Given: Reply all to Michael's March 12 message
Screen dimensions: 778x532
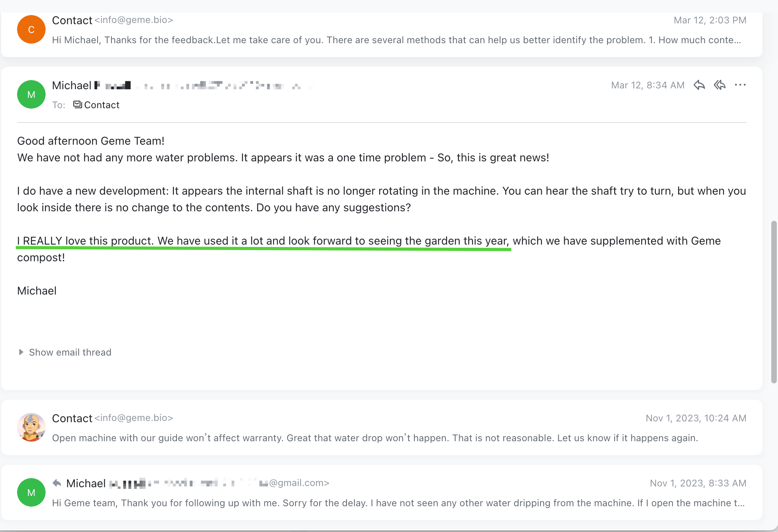Looking at the screenshot, I should 720,84.
